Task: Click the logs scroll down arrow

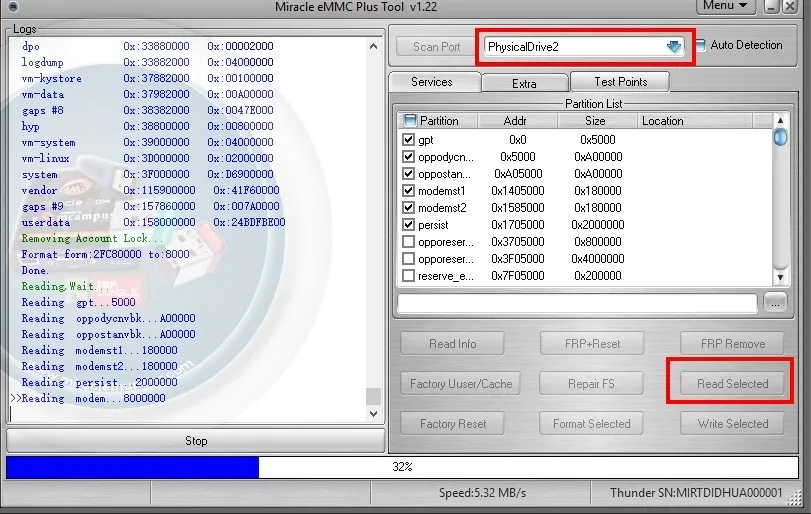Action: 373,414
